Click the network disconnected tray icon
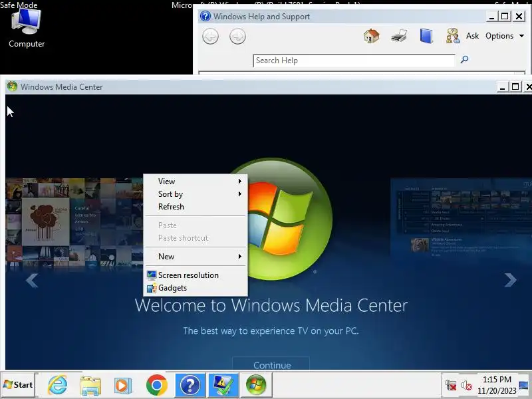 point(451,386)
